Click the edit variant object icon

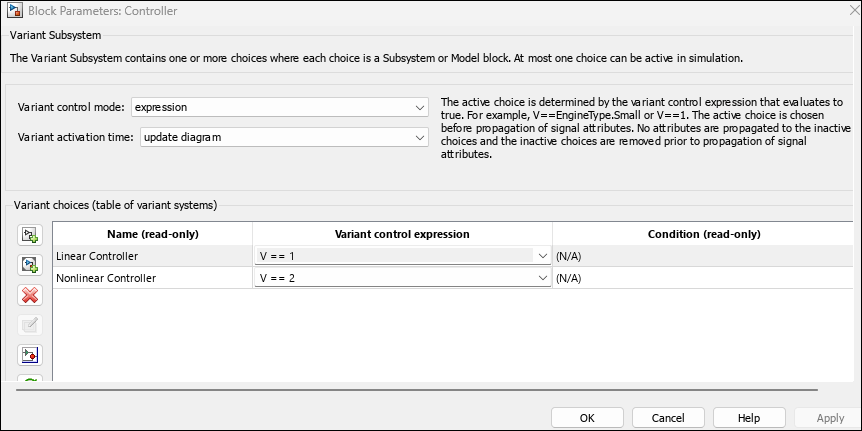tap(30, 325)
